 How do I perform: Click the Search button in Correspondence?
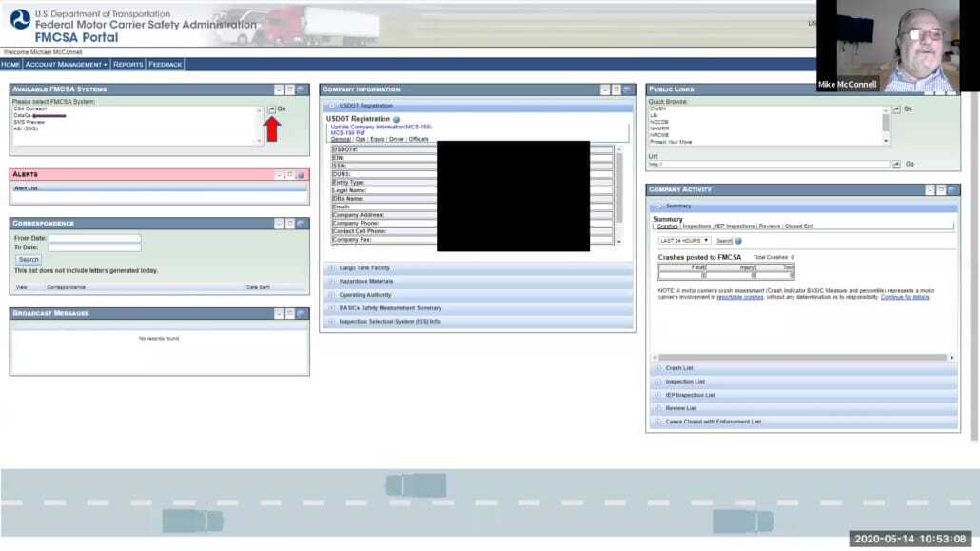28,259
